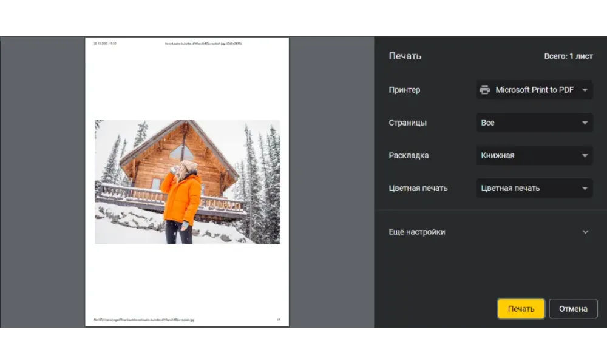Click the Всего: 1 лист sheet count
The image size is (607, 364).
568,56
